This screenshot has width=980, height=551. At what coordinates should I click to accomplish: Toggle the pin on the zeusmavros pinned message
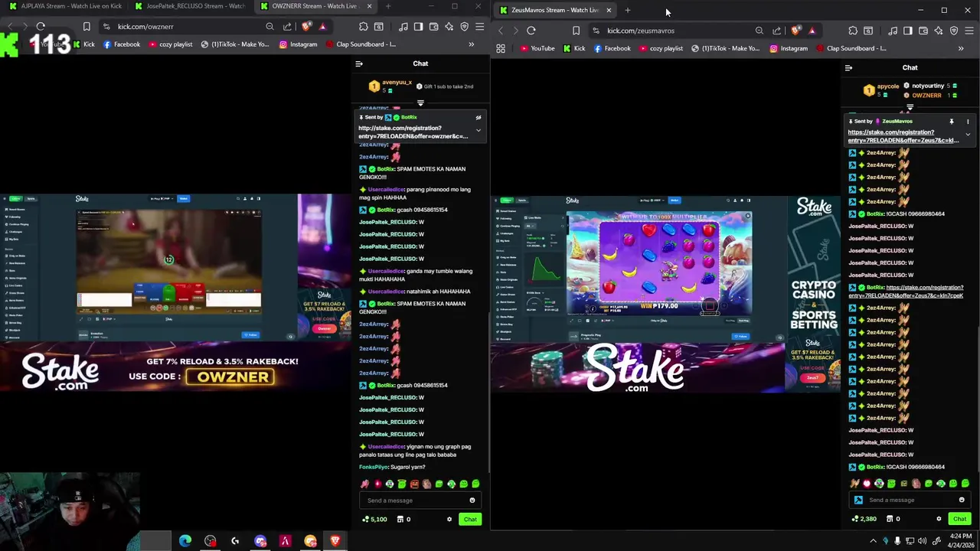tap(952, 122)
